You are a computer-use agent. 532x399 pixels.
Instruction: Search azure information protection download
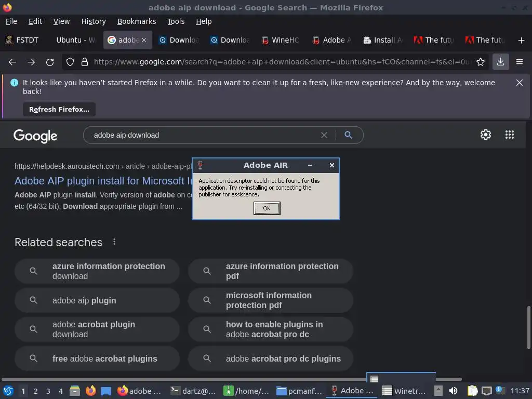[x=97, y=271]
